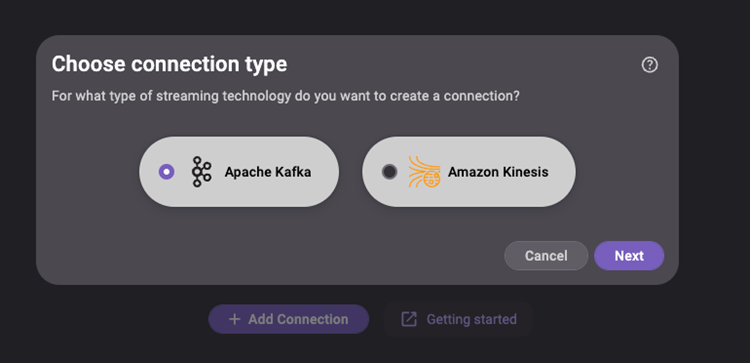Click the "Choose connection type" heading
750x363 pixels.
[169, 64]
